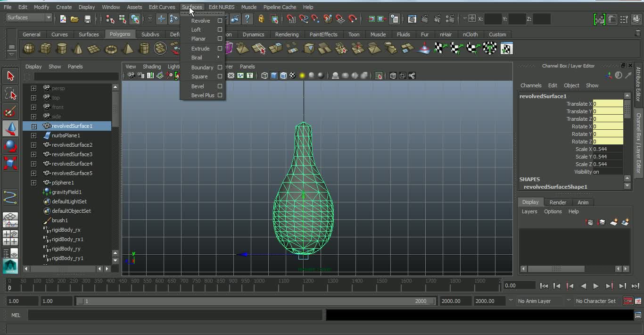The height and width of the screenshot is (335, 644).
Task: Switch to the Render layer tab
Action: click(x=558, y=202)
